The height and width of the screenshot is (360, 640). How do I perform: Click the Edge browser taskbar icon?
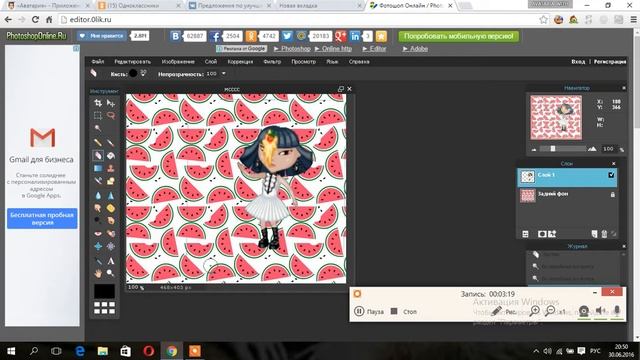(80, 351)
